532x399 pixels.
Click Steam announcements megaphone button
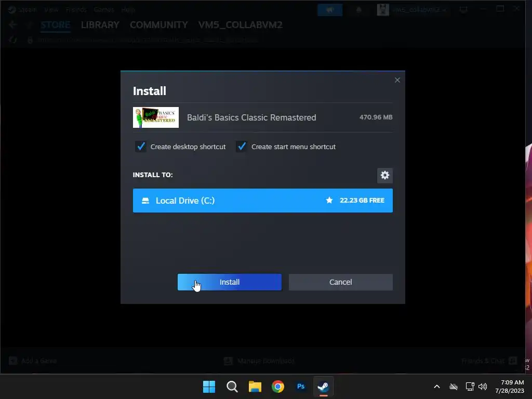330,10
